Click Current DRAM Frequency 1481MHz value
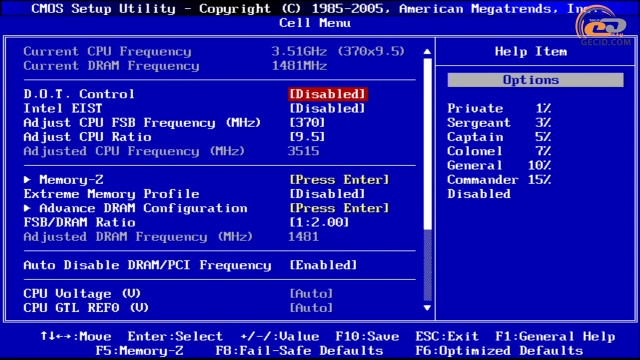The height and width of the screenshot is (360, 640). pos(300,66)
